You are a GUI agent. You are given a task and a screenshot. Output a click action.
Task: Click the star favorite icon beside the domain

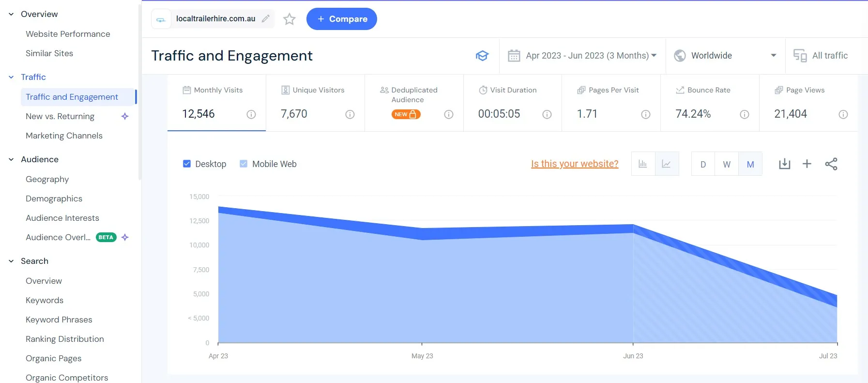click(x=289, y=19)
